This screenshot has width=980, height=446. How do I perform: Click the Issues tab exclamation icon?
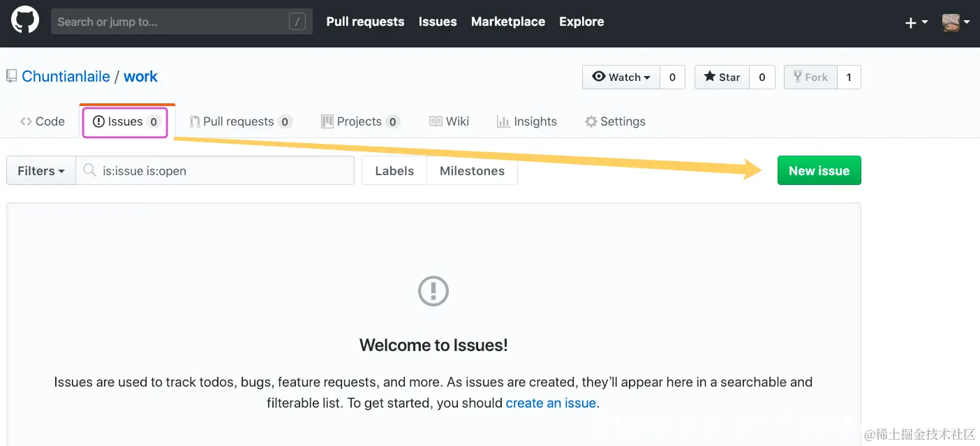click(x=98, y=121)
